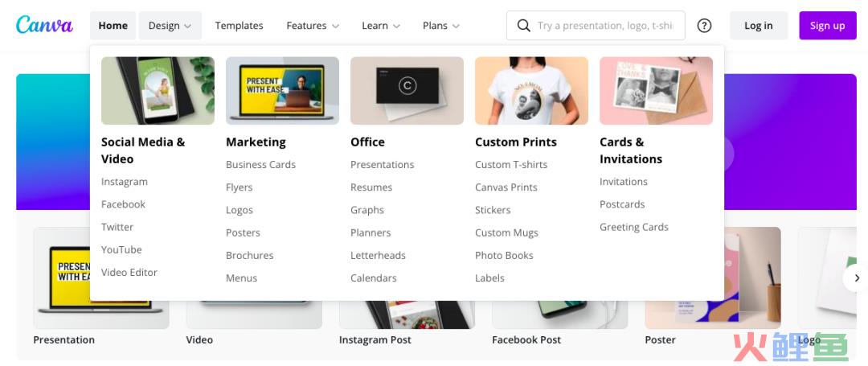868x366 pixels.
Task: Show next designs with carousel arrow
Action: [x=857, y=278]
